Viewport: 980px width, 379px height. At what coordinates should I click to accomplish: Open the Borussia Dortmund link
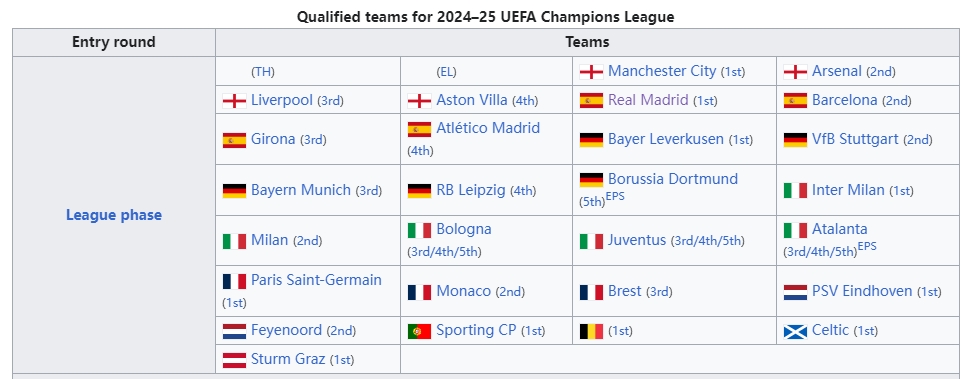point(672,179)
